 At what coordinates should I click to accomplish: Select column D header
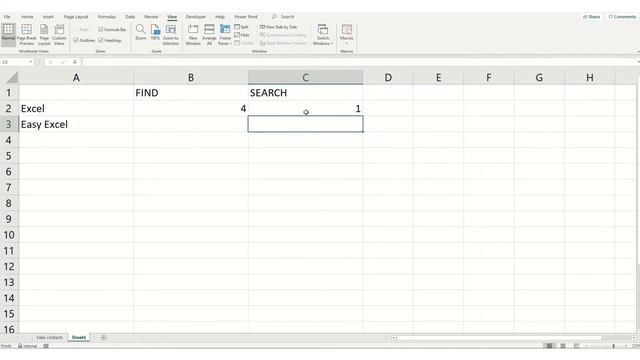[388, 78]
